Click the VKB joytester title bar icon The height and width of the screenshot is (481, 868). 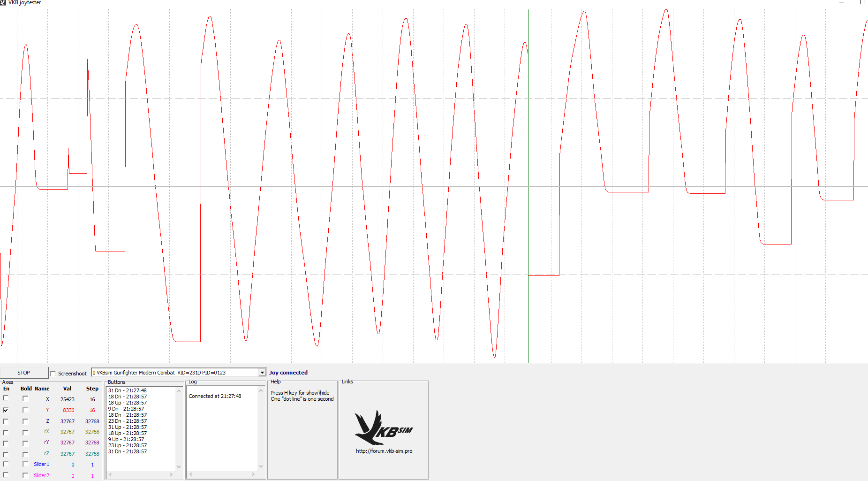coord(3,2)
